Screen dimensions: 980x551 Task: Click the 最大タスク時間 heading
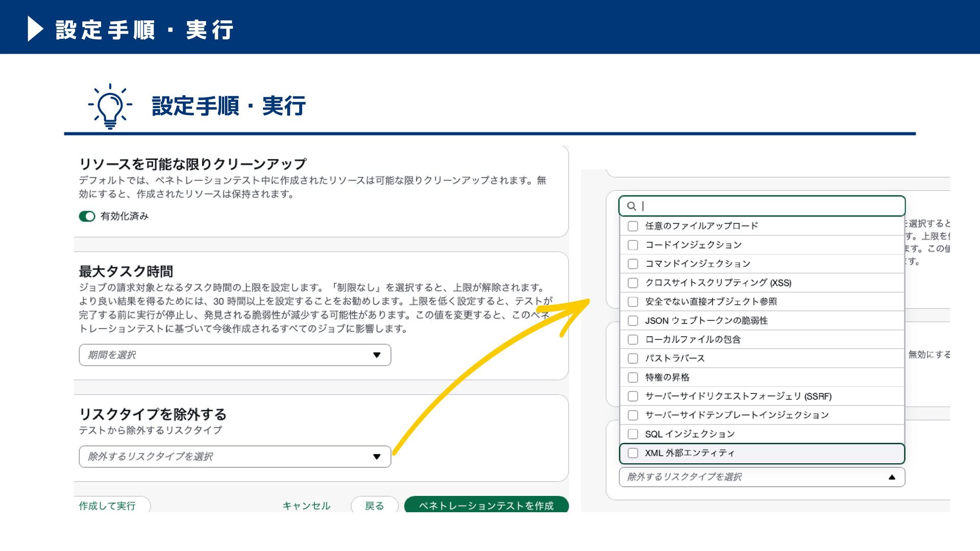click(x=126, y=271)
